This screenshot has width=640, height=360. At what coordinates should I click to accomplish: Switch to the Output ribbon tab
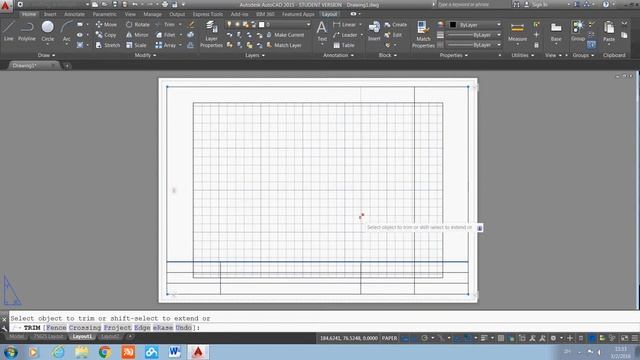click(x=177, y=14)
